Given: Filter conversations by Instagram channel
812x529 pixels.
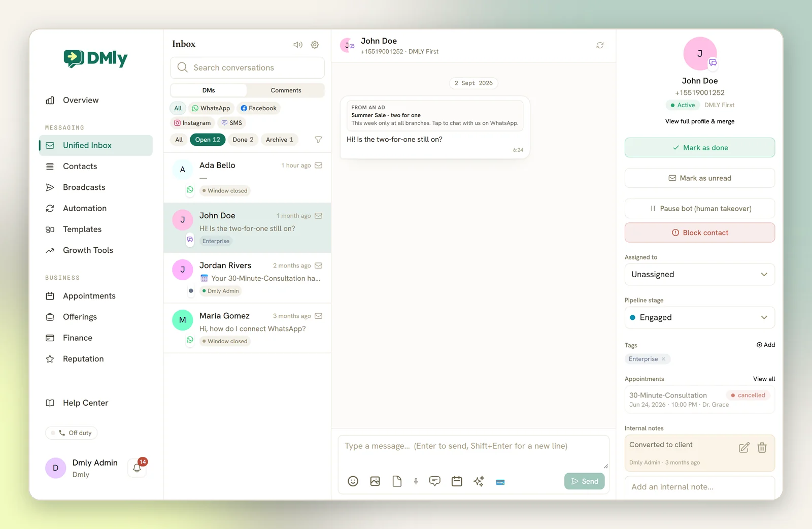Looking at the screenshot, I should [x=192, y=123].
